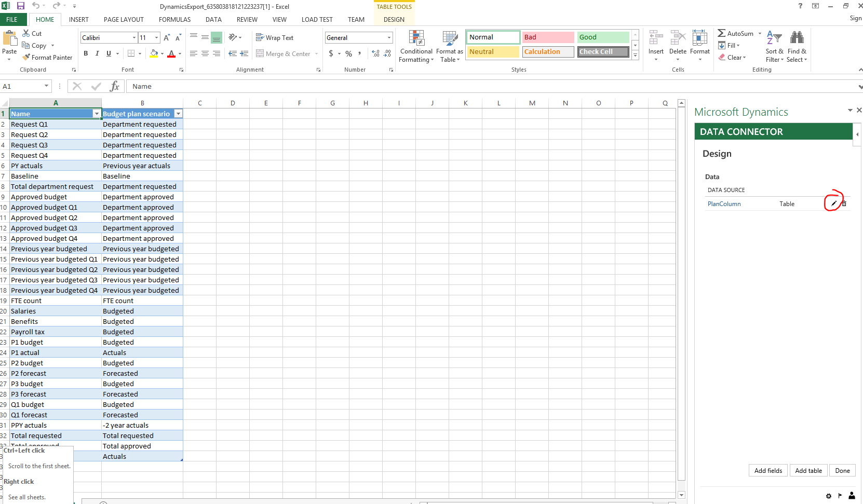Image resolution: width=863 pixels, height=504 pixels.
Task: Collapse the Data Connector side pane arrow
Action: (x=857, y=134)
